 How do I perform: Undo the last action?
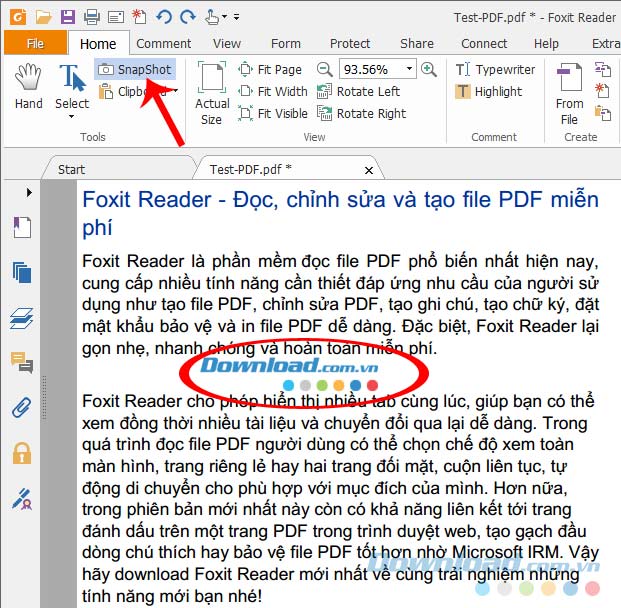pos(164,17)
